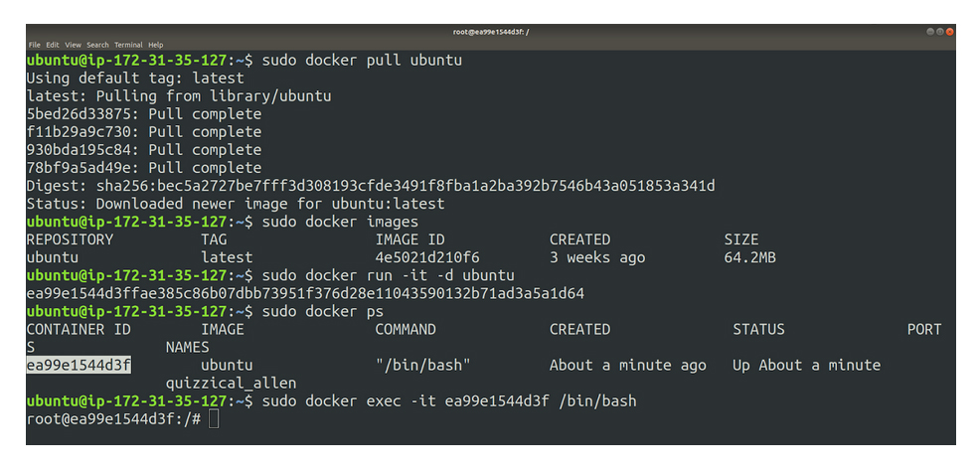Open the Terminal menu
This screenshot has height=473, width=980.
128,45
